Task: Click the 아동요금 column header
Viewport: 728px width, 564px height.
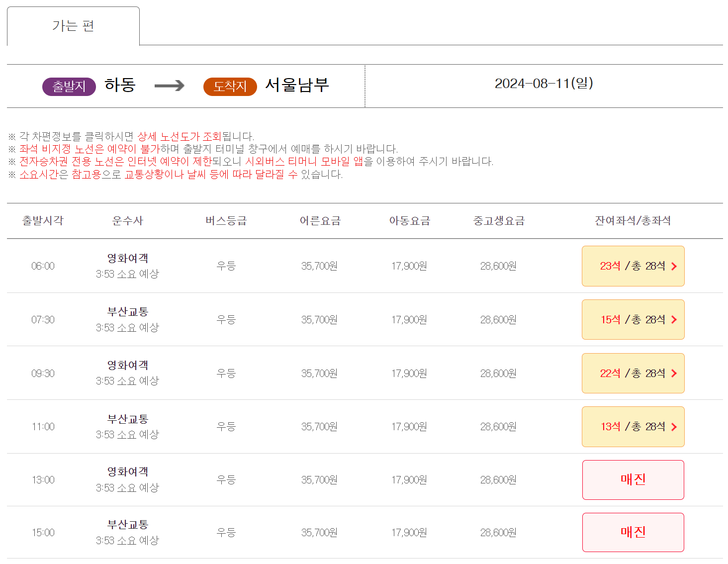Action: point(409,221)
